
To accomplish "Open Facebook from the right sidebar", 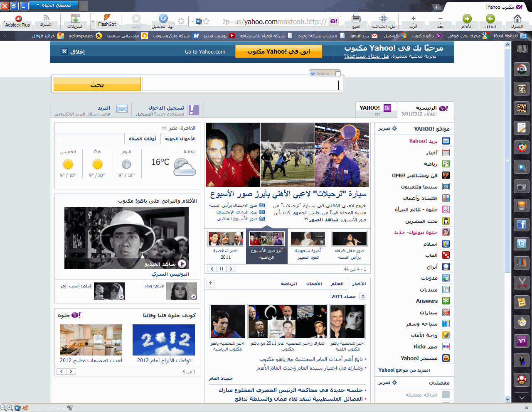I will pos(522,225).
